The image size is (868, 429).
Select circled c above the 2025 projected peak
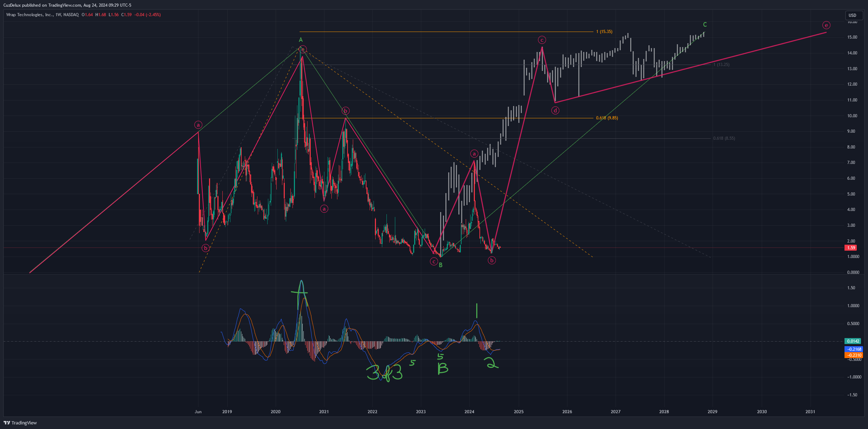542,40
